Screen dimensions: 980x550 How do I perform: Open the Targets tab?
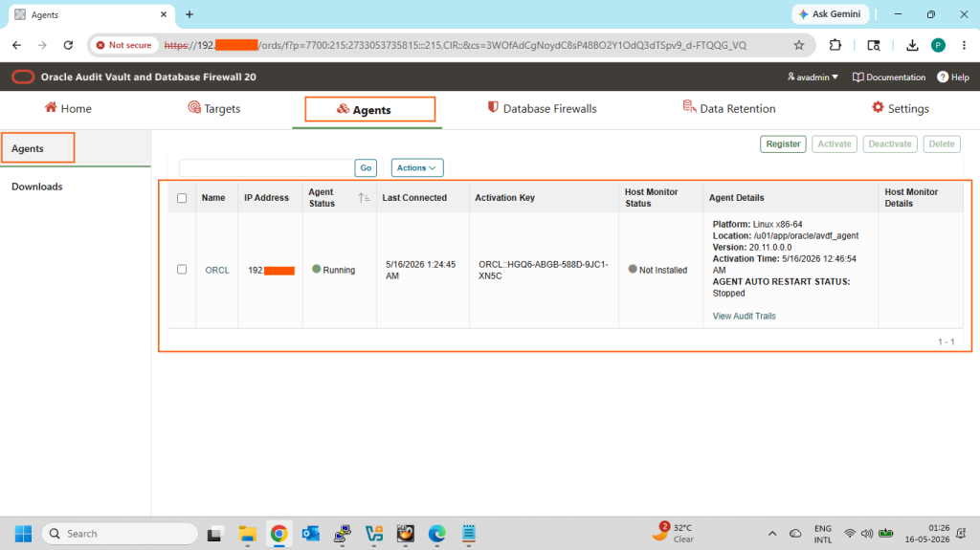click(x=213, y=109)
